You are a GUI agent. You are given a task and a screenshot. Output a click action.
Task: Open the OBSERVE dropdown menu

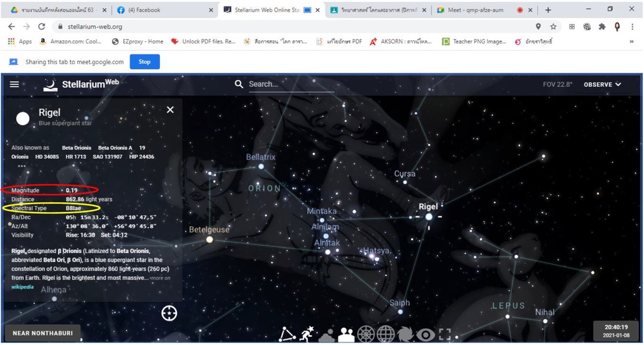[x=603, y=85]
